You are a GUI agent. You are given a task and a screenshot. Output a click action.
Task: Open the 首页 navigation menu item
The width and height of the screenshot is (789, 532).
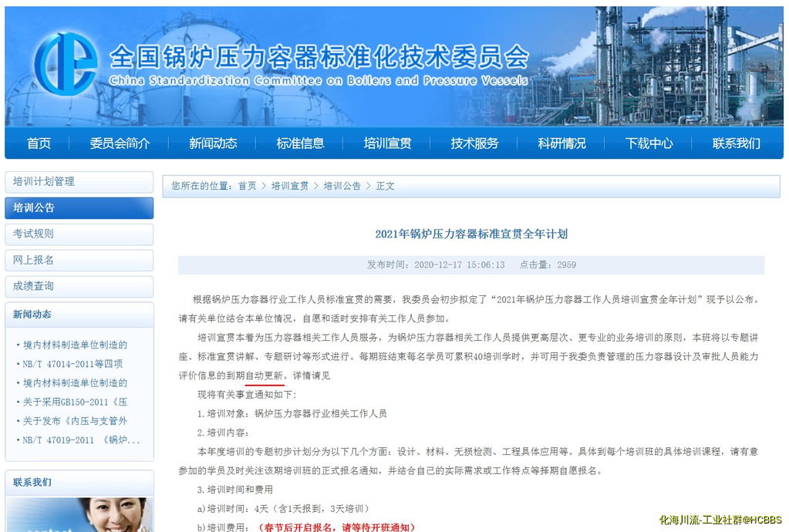[x=39, y=143]
